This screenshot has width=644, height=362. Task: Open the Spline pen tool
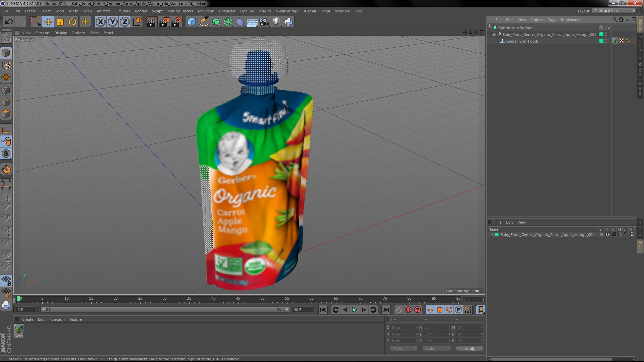click(x=204, y=22)
